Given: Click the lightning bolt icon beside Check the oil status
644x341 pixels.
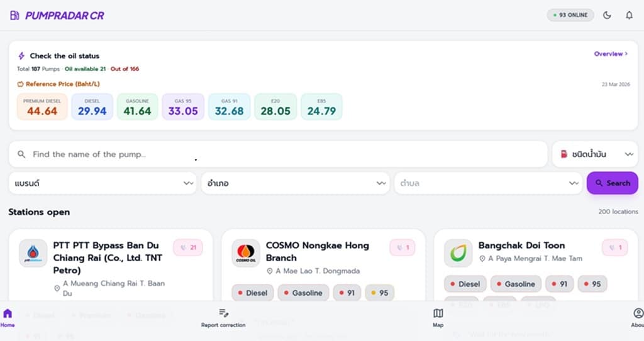Looking at the screenshot, I should pyautogui.click(x=21, y=56).
